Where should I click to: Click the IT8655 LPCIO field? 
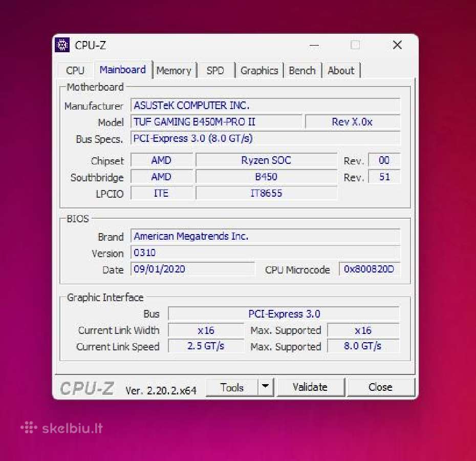[x=266, y=193]
